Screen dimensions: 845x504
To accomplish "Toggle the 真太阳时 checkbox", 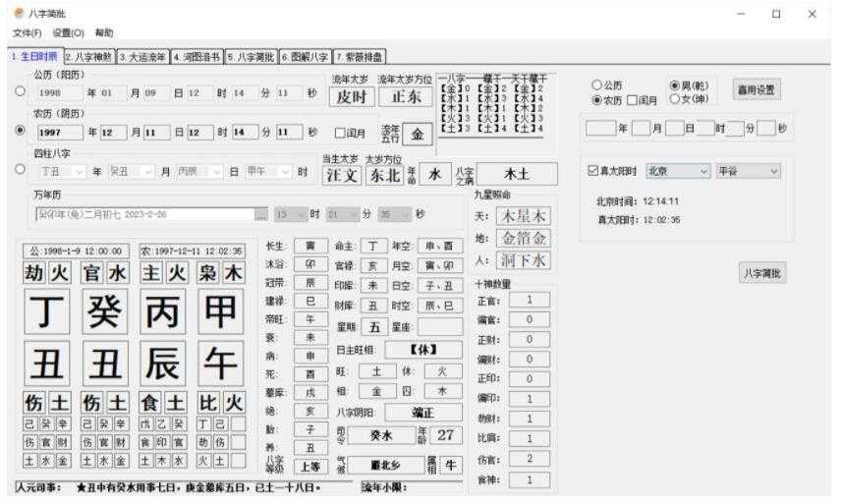I will (591, 172).
